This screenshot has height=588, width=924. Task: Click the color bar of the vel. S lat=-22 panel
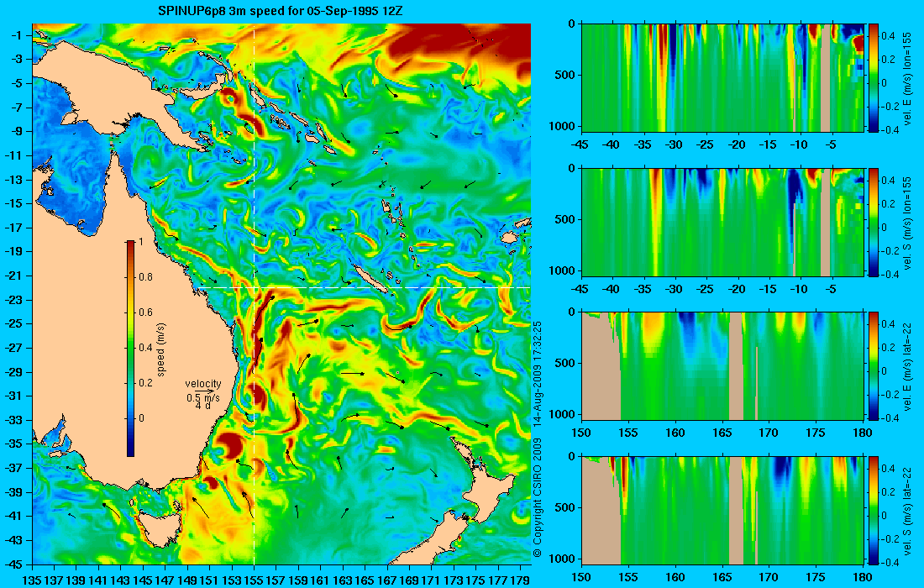click(874, 510)
